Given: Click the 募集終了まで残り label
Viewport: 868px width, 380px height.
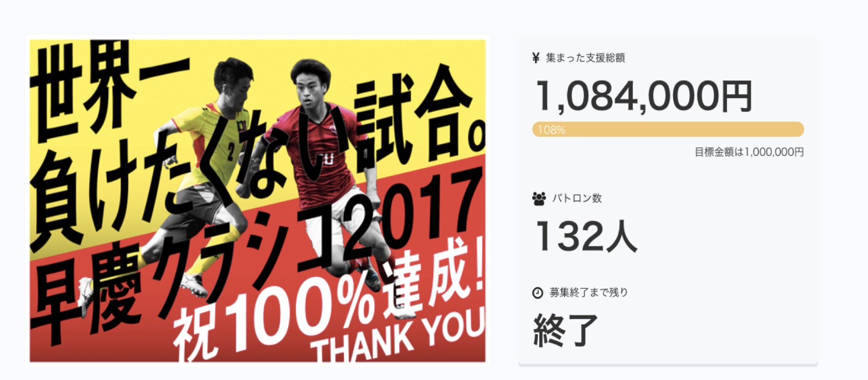Looking at the screenshot, I should coord(589,293).
